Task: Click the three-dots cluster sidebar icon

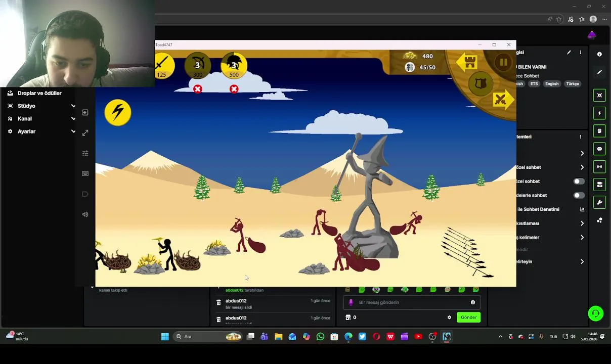Action: click(599, 220)
